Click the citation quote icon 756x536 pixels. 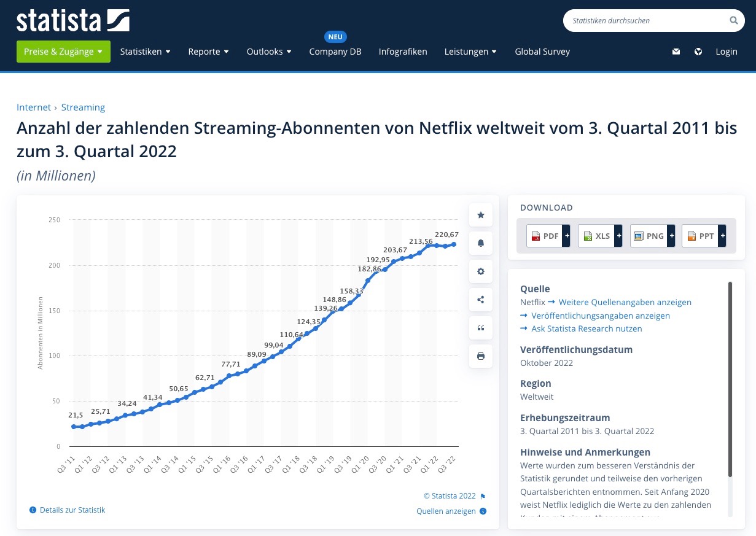[x=481, y=328]
